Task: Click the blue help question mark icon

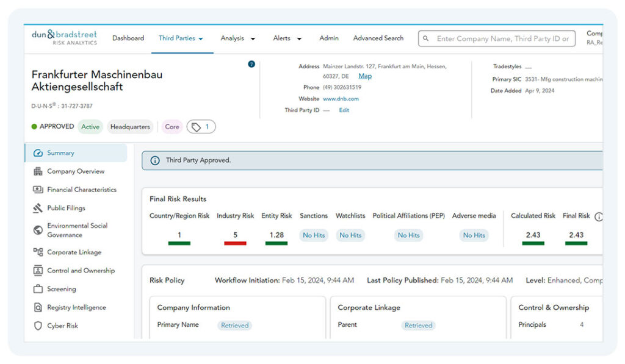Action: pos(251,64)
